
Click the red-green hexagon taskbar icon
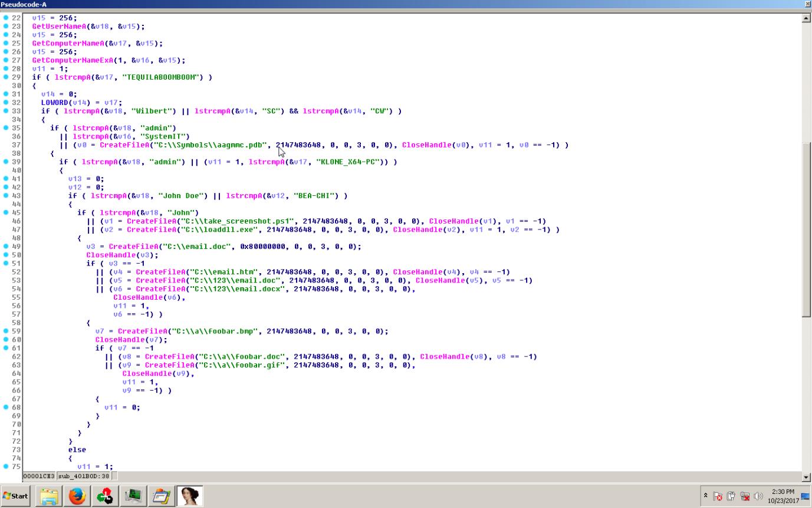(x=105, y=496)
